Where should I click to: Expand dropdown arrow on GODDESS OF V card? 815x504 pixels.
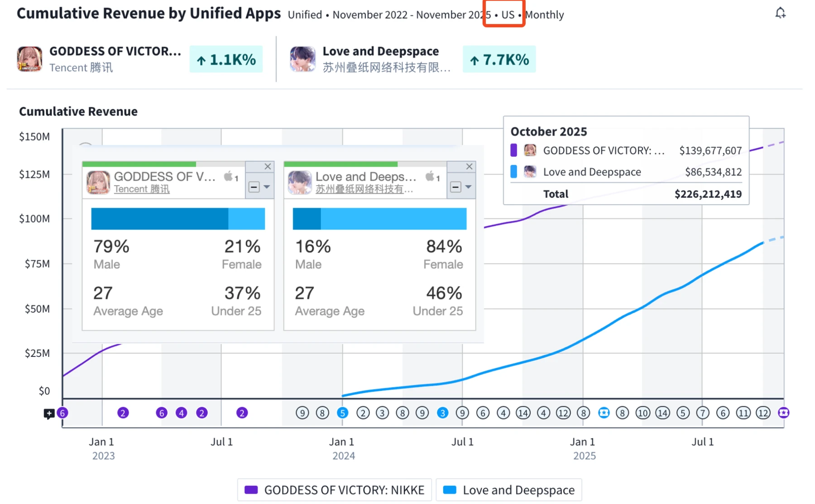267,187
